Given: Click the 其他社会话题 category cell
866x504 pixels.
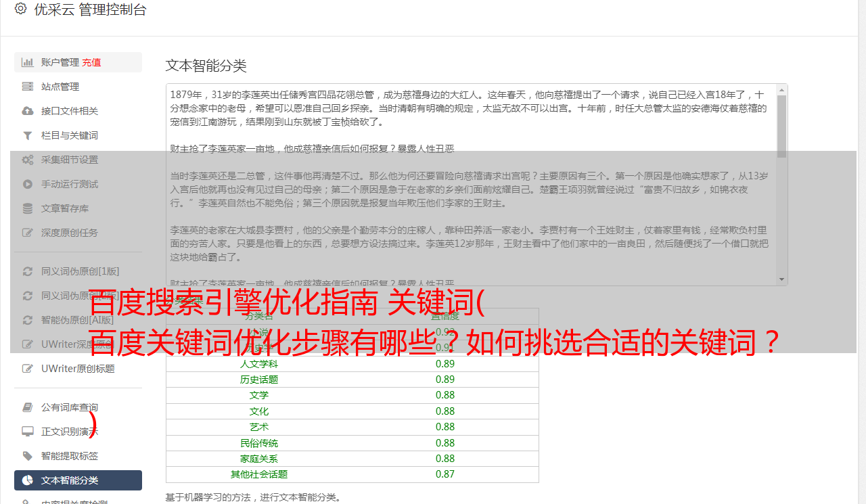Looking at the screenshot, I should pos(259,474).
